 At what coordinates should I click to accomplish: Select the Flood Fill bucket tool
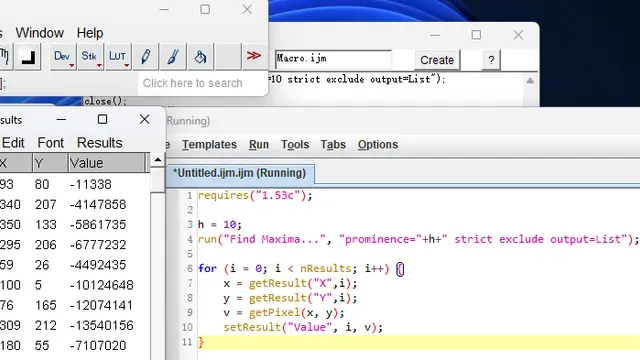(x=200, y=56)
